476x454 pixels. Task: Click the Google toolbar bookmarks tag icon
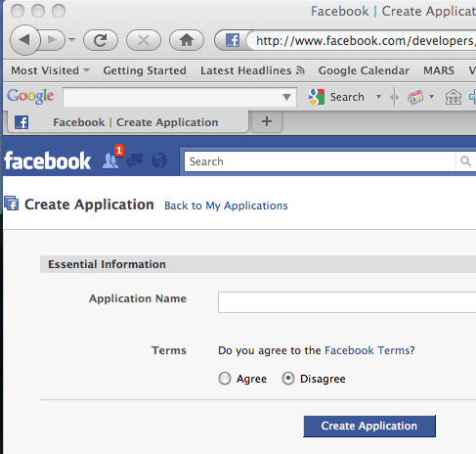click(x=415, y=97)
